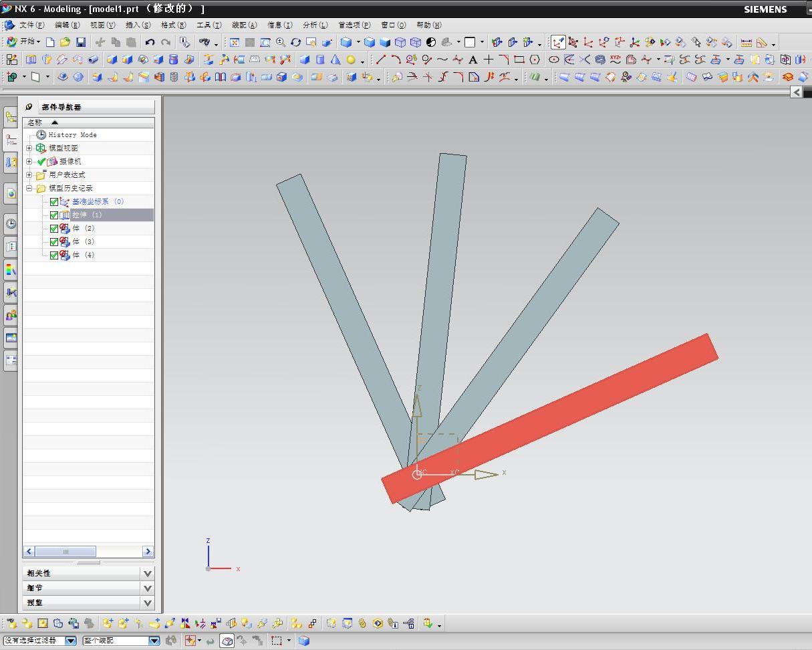
Task: Click navigator horizontal scrollbar left arrow
Action: 29,552
